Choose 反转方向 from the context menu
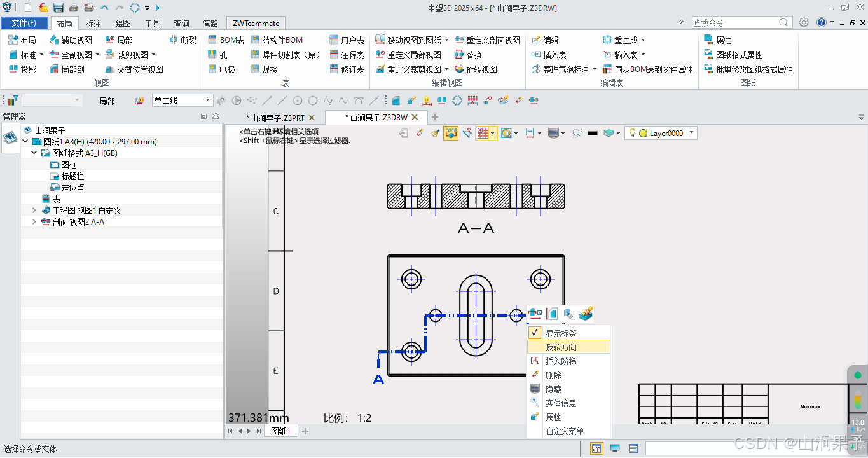Viewport: 868px width, 458px height. pos(568,347)
